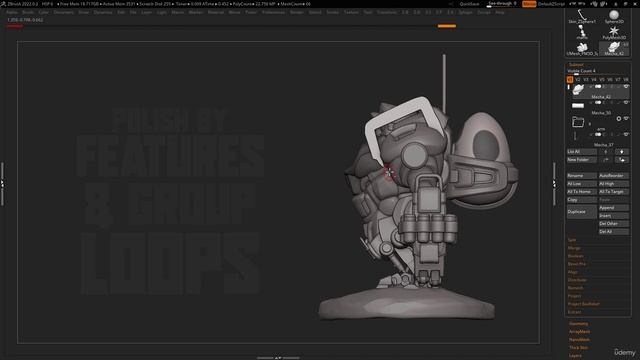Expand the Split section
This screenshot has width=640, height=360.
[572, 240]
